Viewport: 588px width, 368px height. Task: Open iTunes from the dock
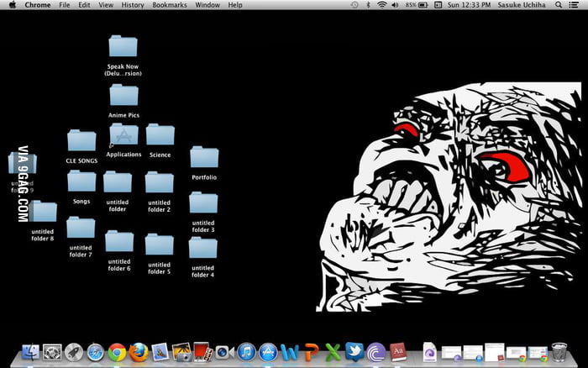click(x=246, y=353)
